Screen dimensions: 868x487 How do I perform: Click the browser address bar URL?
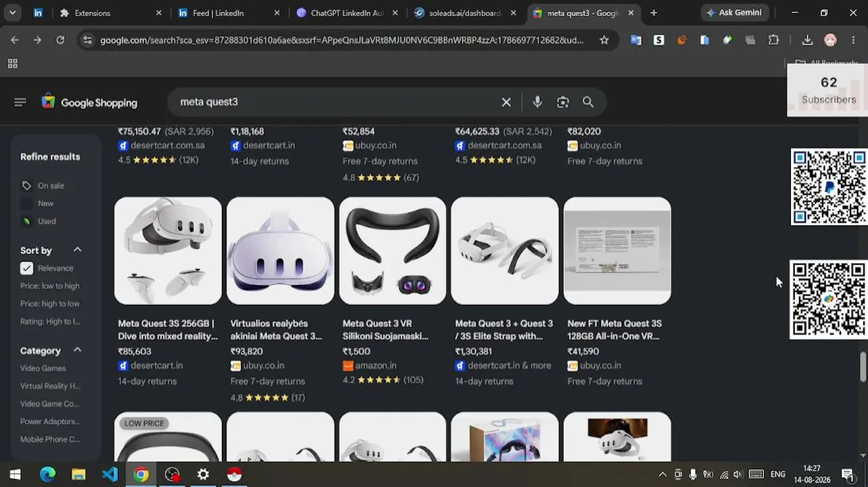tap(341, 40)
